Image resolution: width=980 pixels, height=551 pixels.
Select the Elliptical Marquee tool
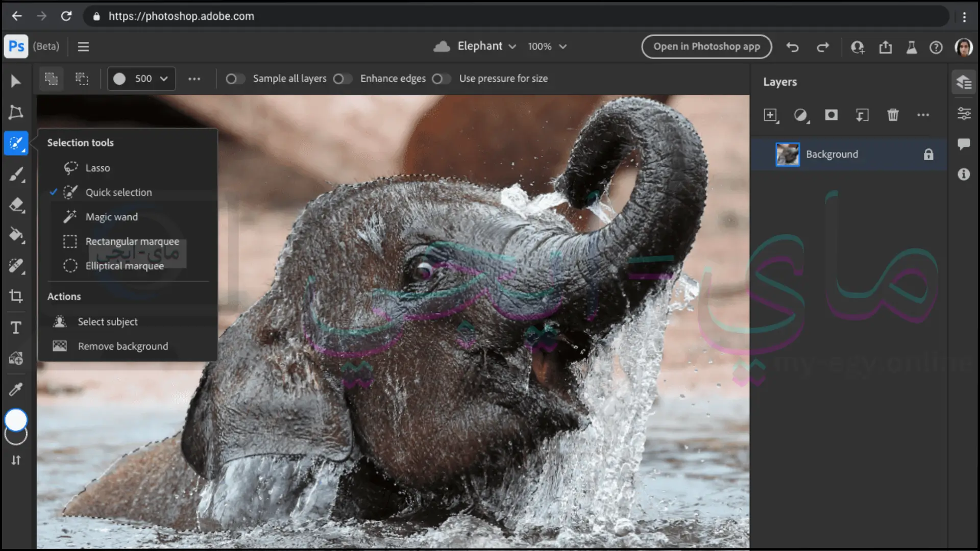click(125, 265)
